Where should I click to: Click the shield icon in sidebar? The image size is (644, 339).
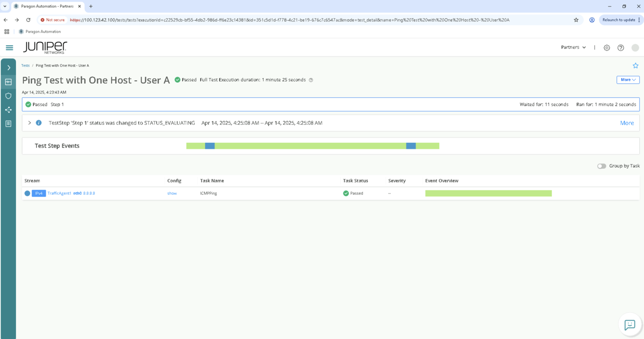9,96
